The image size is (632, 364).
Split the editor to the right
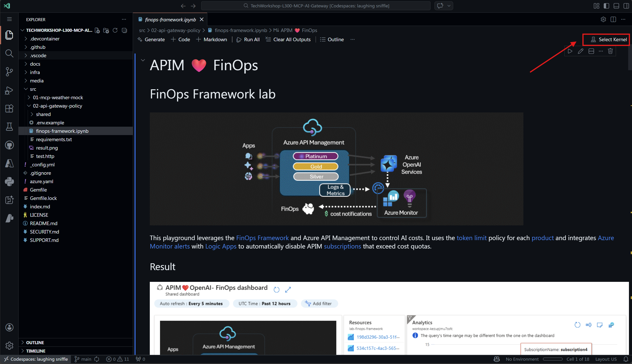click(613, 19)
